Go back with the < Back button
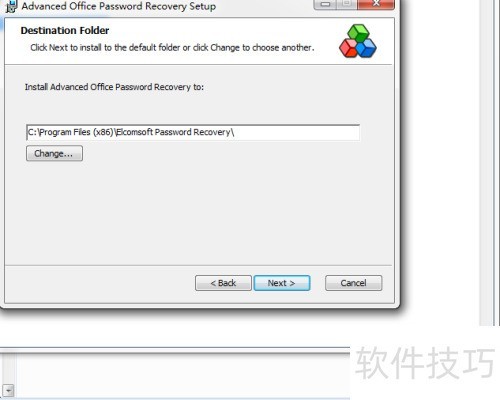The width and height of the screenshot is (500, 400). [223, 283]
